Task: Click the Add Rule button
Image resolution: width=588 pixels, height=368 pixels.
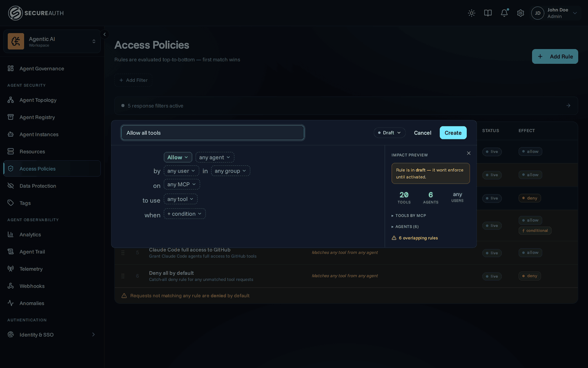Action: click(x=555, y=56)
